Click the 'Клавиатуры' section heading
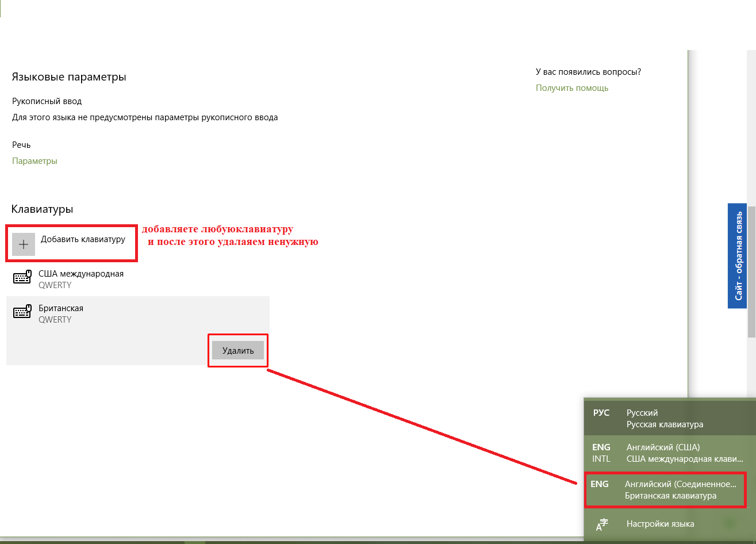This screenshot has height=544, width=756. (x=43, y=209)
